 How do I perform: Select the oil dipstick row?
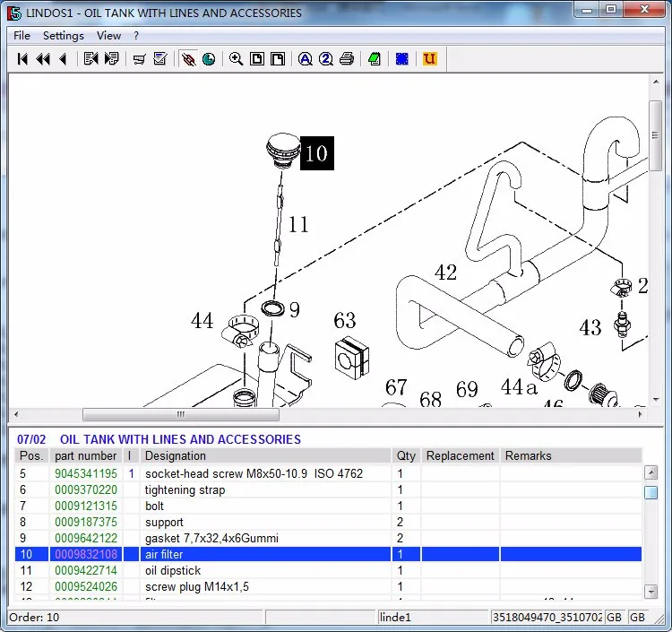(328, 570)
